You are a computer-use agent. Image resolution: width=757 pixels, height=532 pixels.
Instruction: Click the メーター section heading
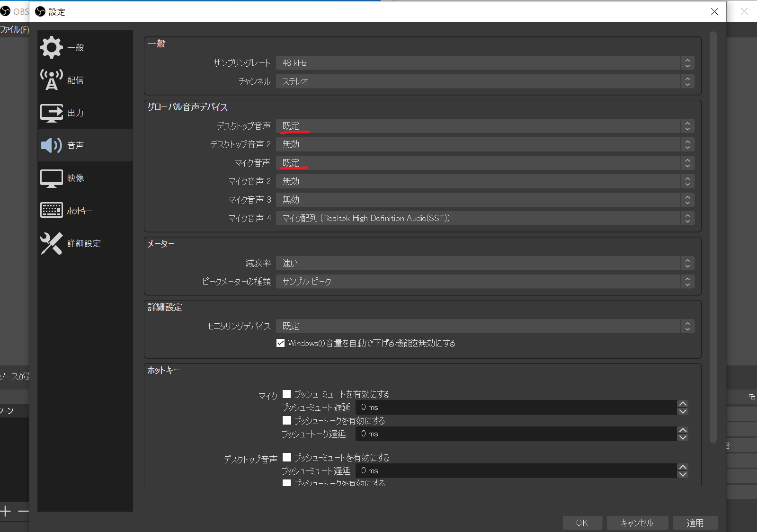160,244
